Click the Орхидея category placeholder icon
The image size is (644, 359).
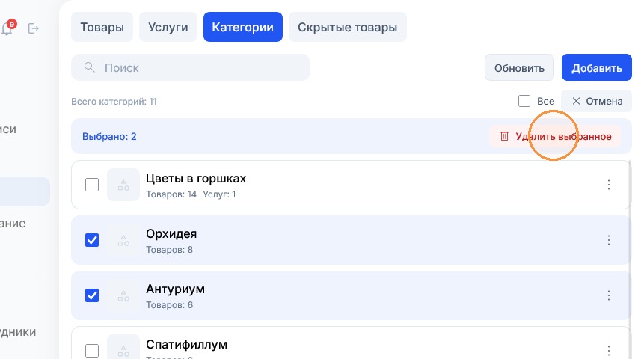123,240
